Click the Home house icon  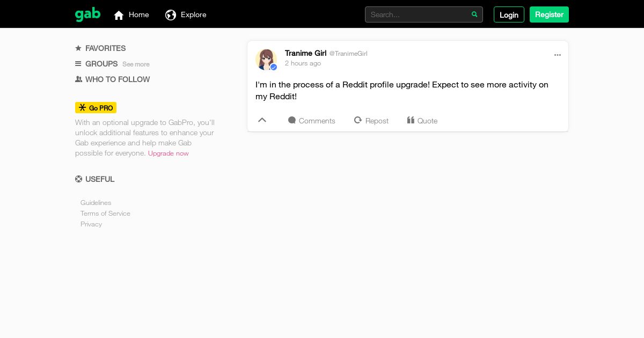[x=119, y=15]
